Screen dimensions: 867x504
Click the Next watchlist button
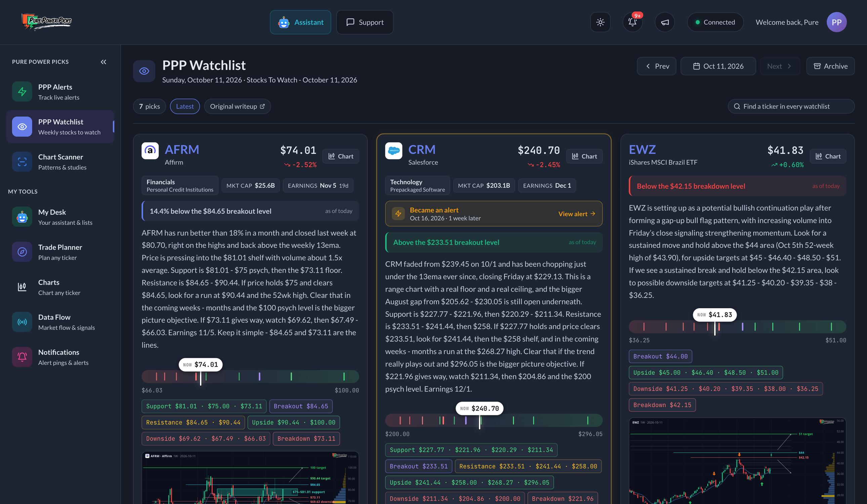[780, 66]
